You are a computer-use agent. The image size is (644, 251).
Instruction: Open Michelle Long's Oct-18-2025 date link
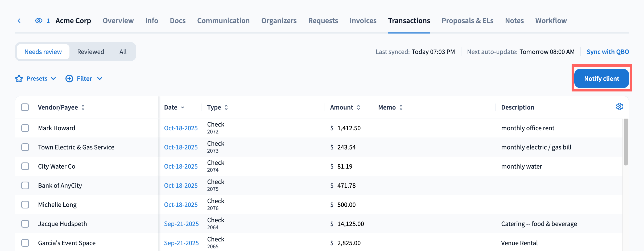(x=181, y=205)
